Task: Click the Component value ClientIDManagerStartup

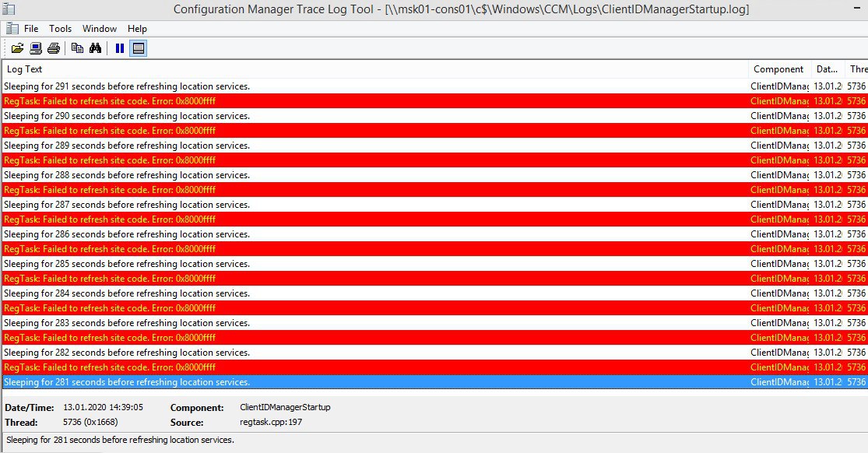Action: [285, 407]
